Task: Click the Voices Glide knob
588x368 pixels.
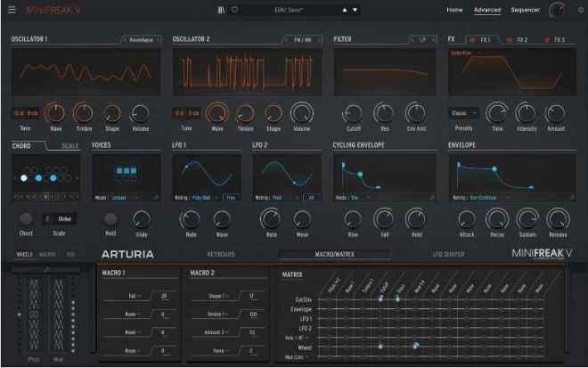Action: click(142, 219)
